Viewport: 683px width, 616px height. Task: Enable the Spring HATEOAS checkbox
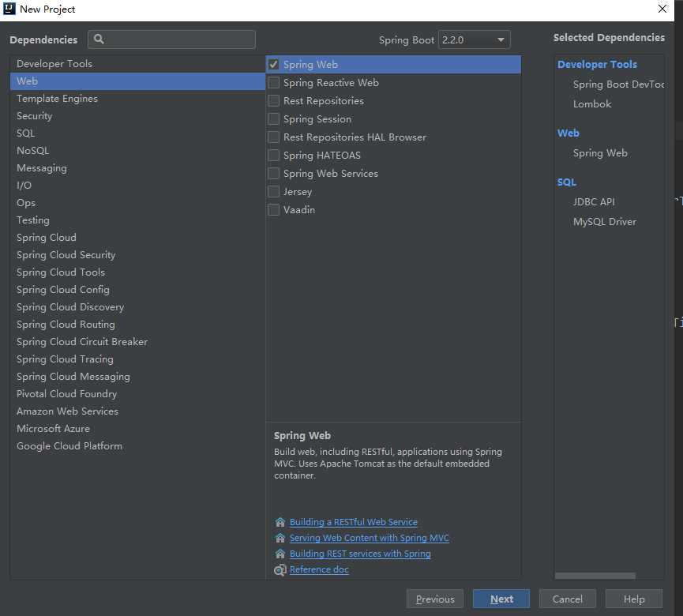click(x=273, y=155)
